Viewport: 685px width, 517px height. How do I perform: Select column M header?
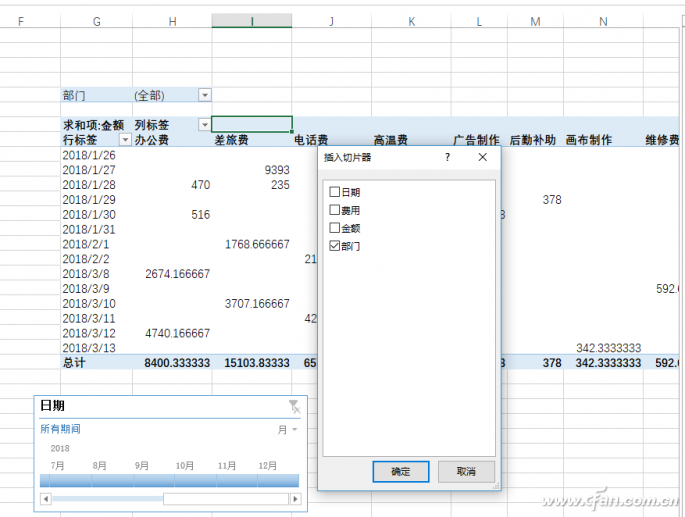(536, 21)
